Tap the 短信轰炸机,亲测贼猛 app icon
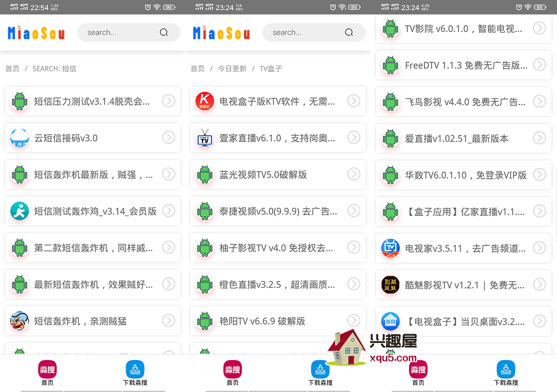Viewport: 557px width, 392px height. (x=19, y=321)
